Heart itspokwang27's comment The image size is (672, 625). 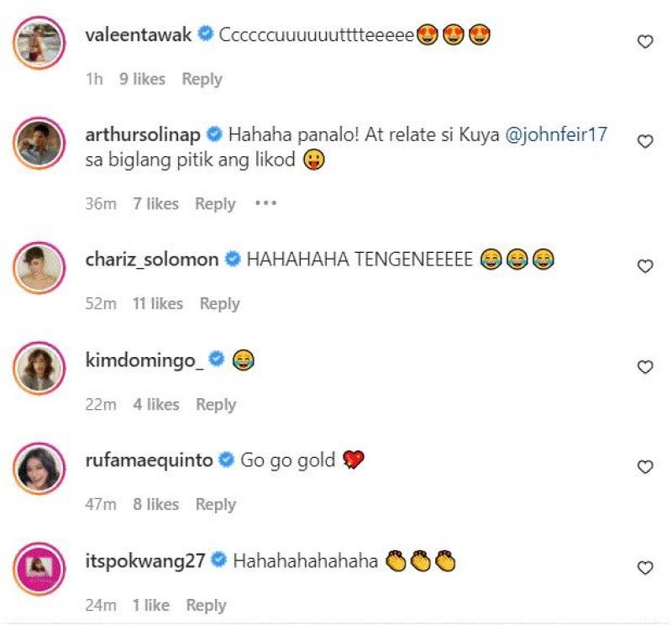tap(645, 568)
